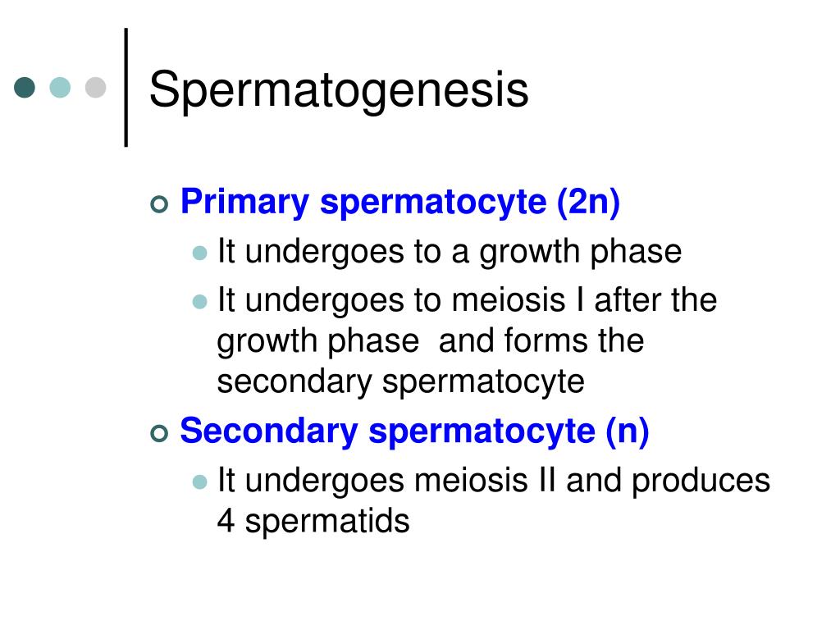
Task: Click the dark teal decorative dot
Action: (x=25, y=87)
